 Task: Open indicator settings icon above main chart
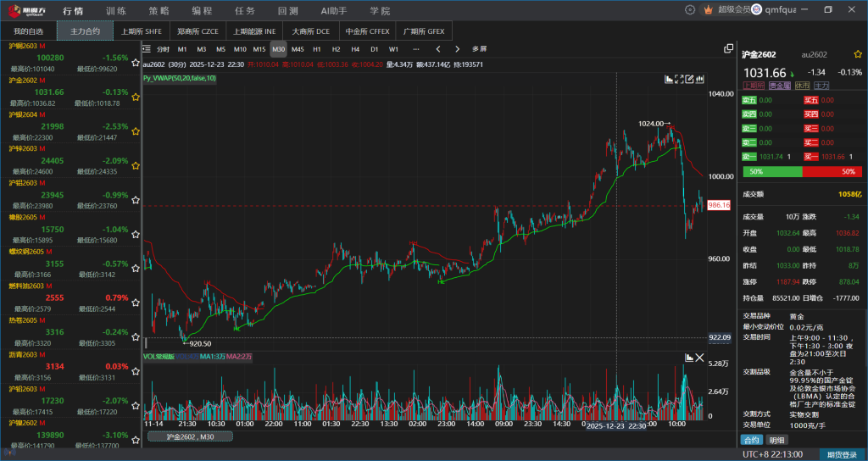coord(670,79)
